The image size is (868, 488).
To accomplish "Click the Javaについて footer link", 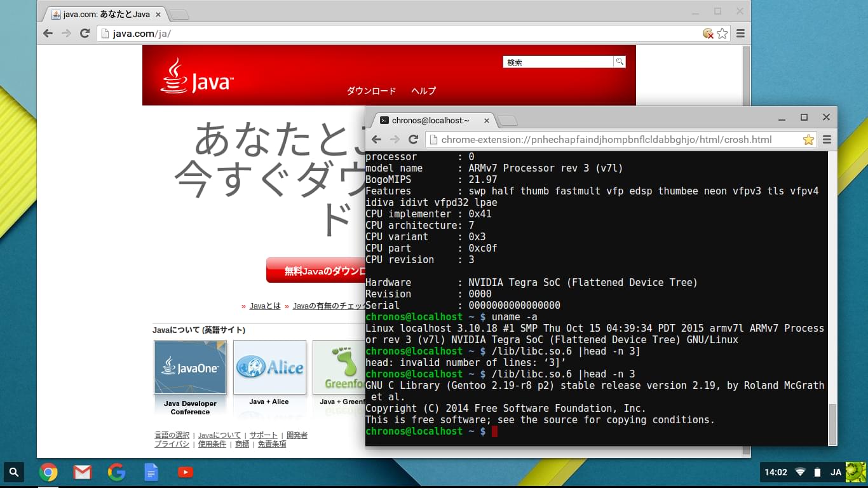I will tap(219, 435).
